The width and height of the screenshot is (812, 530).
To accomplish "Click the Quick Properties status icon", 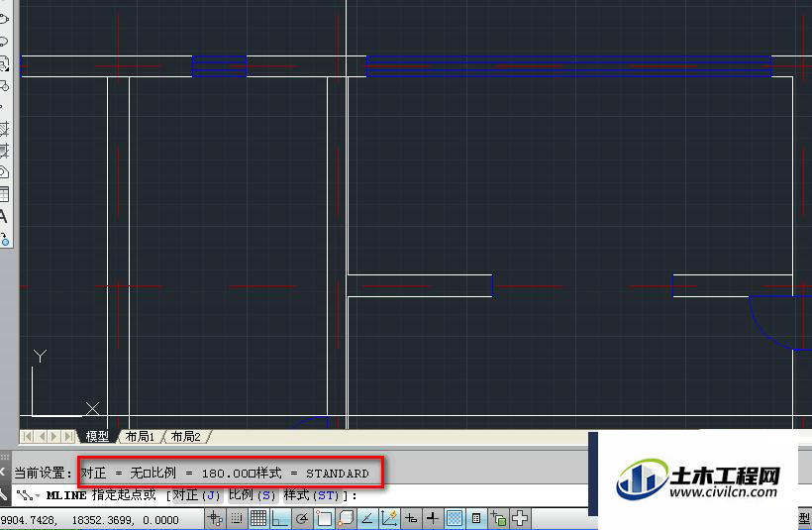I will click(476, 518).
